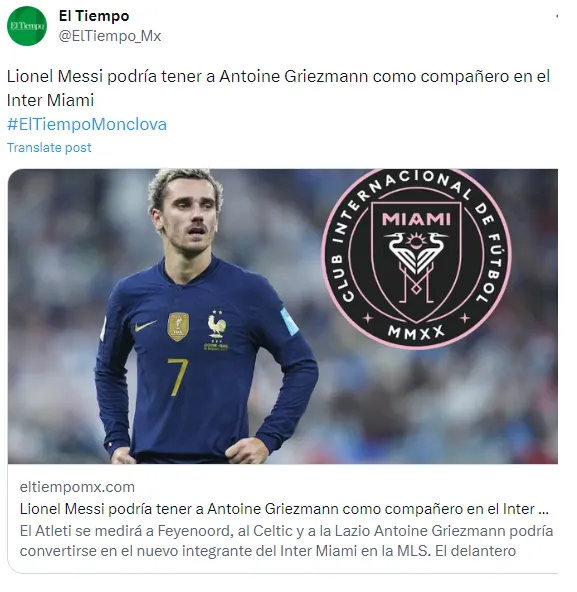Click the MMXX text on the Miami crest
The width and height of the screenshot is (577, 592).
416,333
